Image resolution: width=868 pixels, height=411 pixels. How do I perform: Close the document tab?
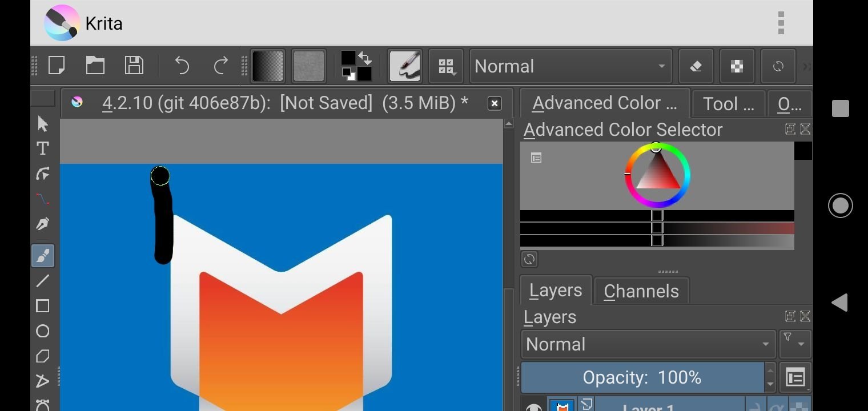495,103
